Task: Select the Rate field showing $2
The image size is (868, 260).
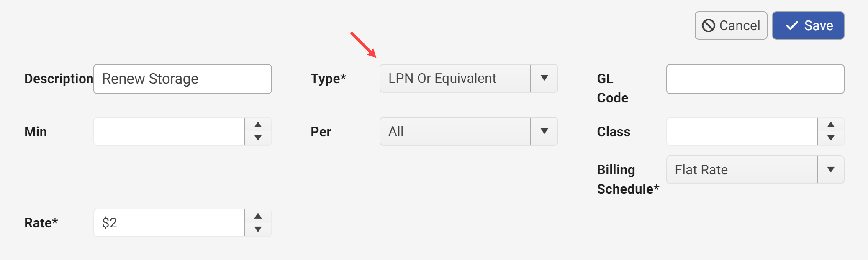Action: 169,223
